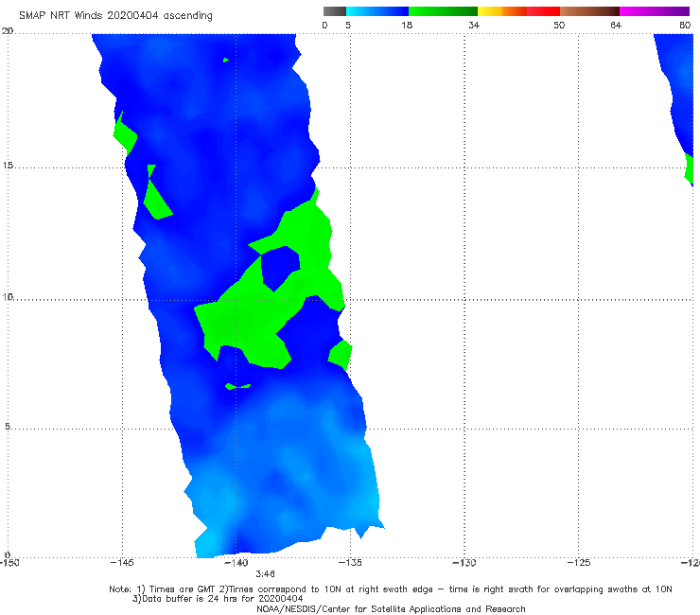Click the color bar label '80'
The image size is (700, 615).
click(685, 25)
